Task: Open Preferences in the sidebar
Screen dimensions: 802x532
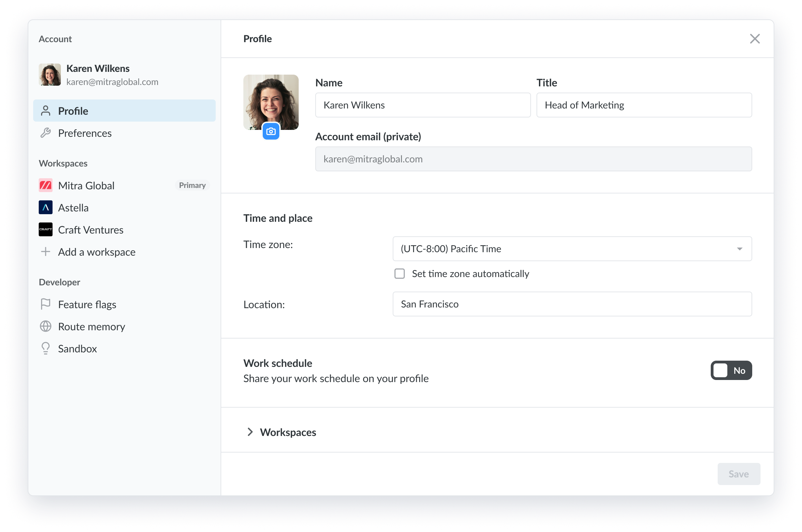Action: tap(85, 133)
